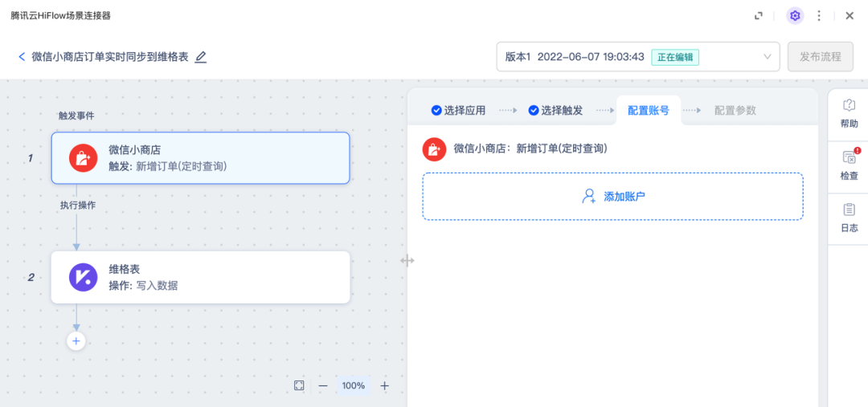Go back using the left chevron arrow

(22, 57)
